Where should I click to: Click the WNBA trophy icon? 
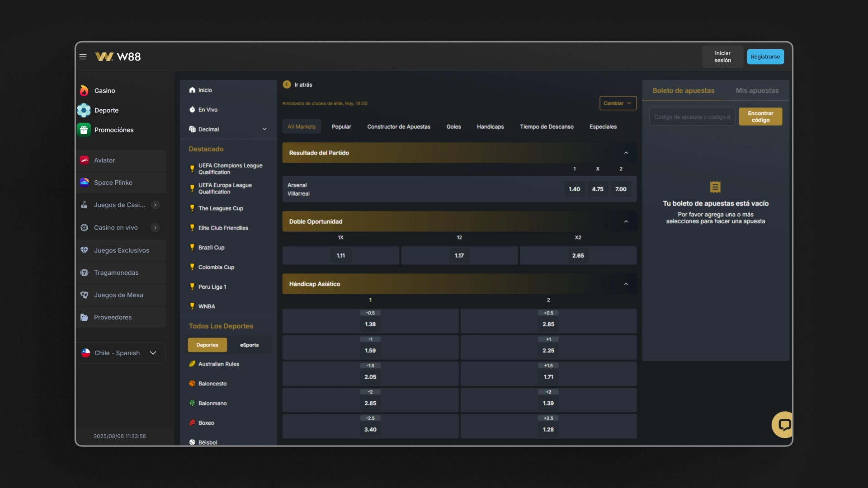192,306
